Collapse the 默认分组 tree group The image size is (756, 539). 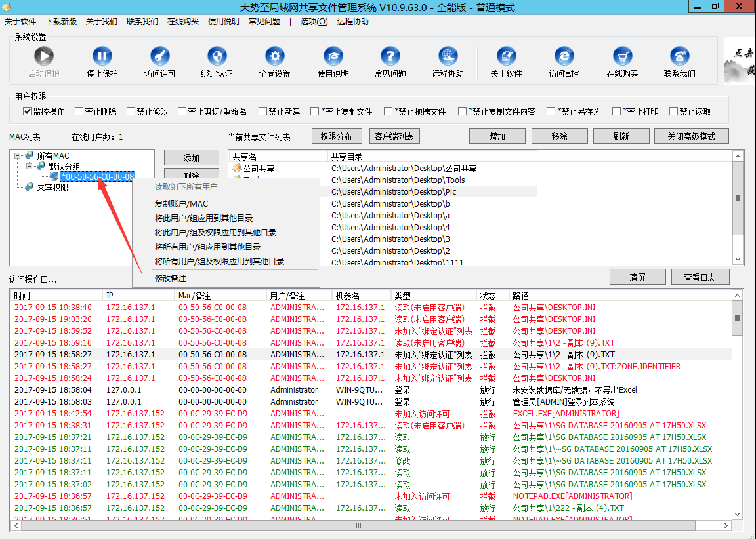pyautogui.click(x=29, y=167)
